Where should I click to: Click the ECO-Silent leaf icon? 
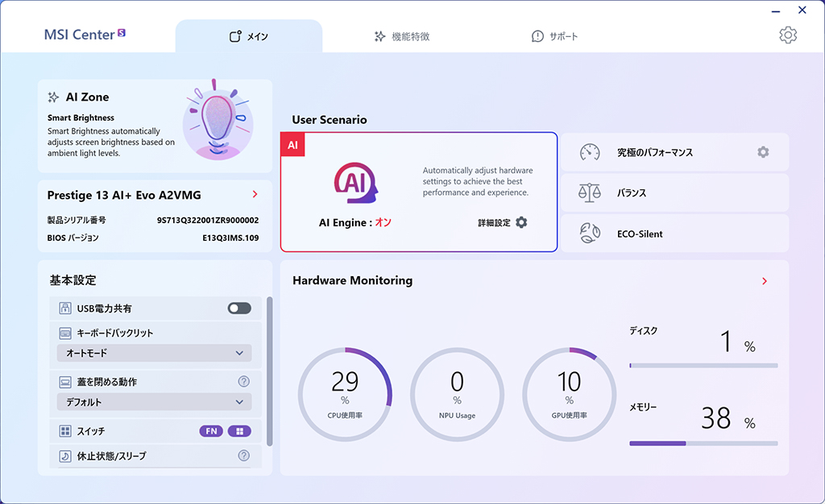point(590,233)
